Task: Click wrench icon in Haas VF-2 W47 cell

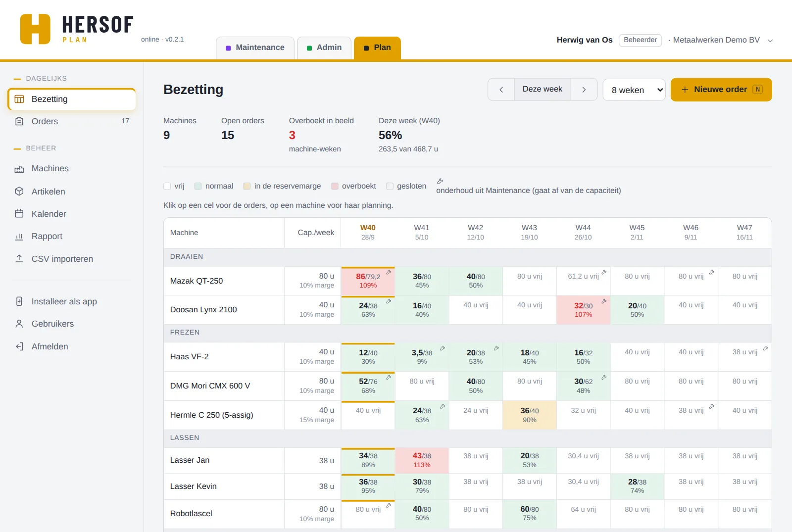Action: pyautogui.click(x=766, y=348)
